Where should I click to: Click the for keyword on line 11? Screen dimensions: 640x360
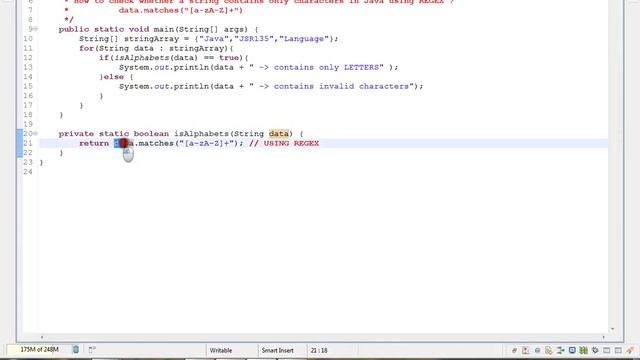tap(87, 49)
